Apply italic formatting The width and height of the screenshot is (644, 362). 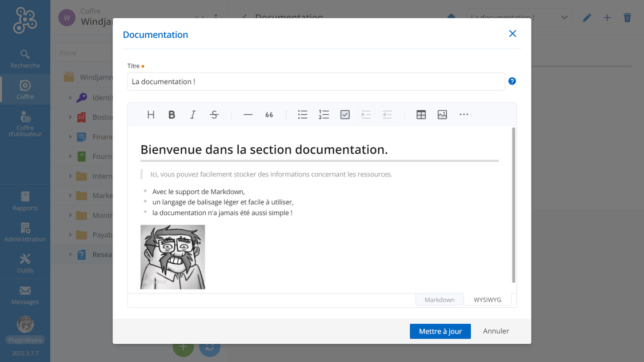[193, 115]
